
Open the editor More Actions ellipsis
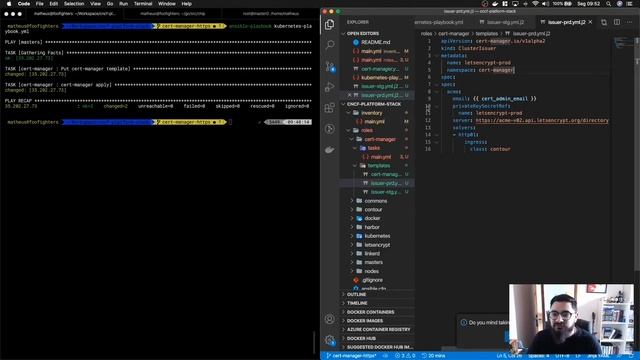[629, 22]
